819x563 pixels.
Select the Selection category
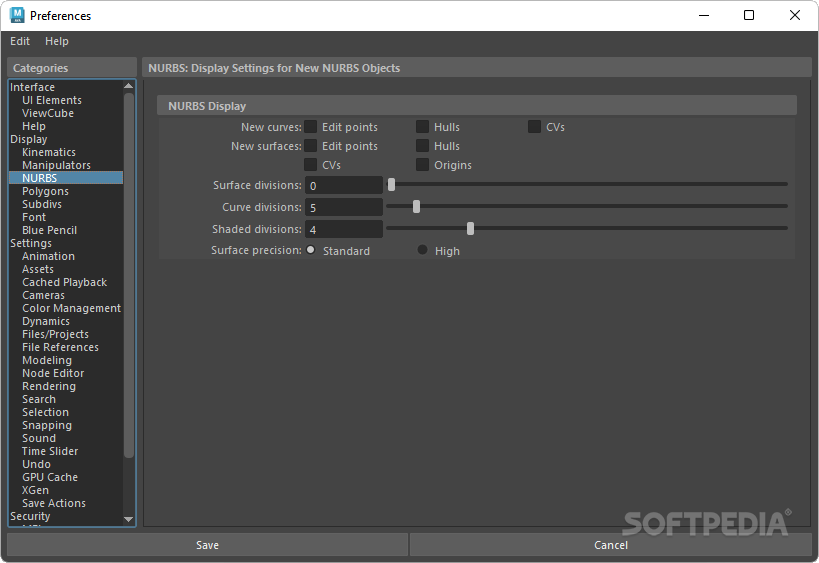coord(45,413)
